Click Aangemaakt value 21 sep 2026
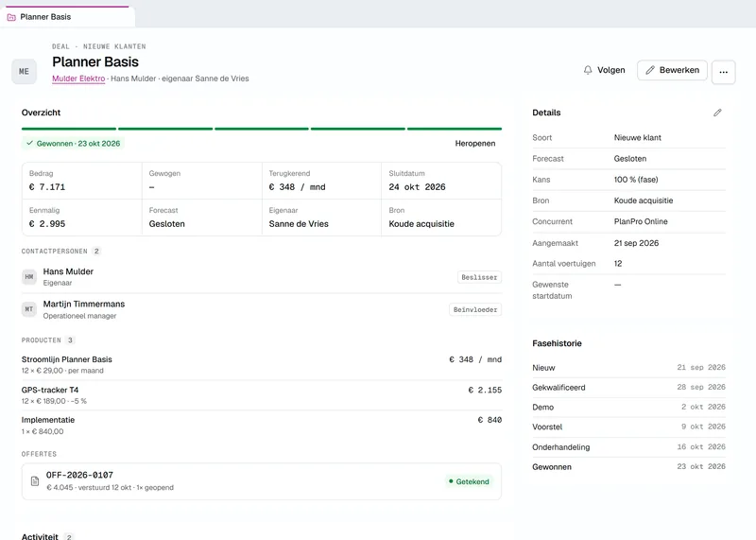The image size is (756, 540). pyautogui.click(x=636, y=243)
